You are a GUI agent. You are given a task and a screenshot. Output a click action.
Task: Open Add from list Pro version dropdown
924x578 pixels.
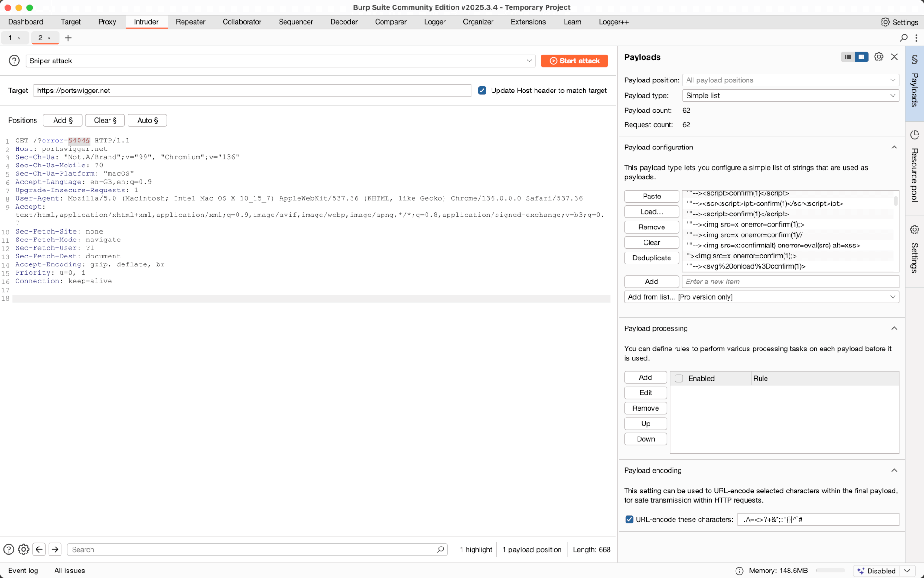pos(761,297)
